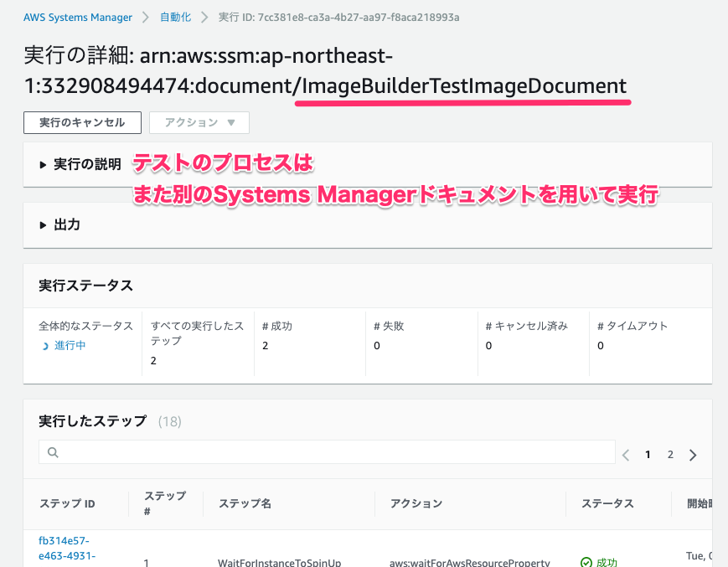Click the 成功 status icon in step 1
This screenshot has width=728, height=567.
point(586,562)
